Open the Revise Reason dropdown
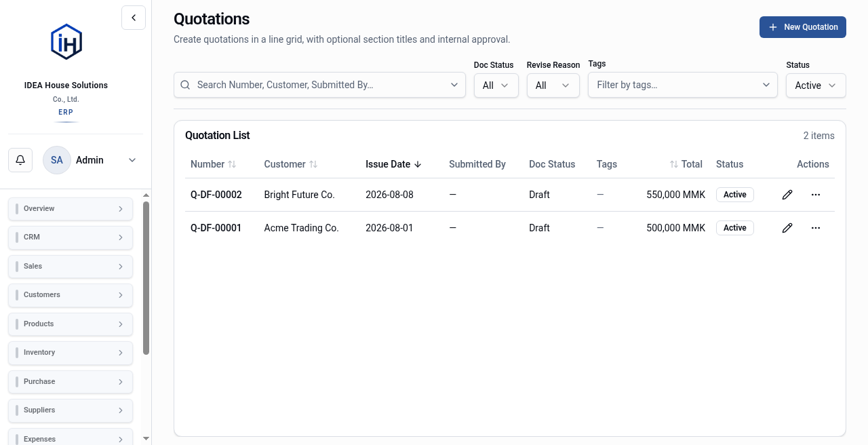This screenshot has height=445, width=868. click(x=553, y=85)
